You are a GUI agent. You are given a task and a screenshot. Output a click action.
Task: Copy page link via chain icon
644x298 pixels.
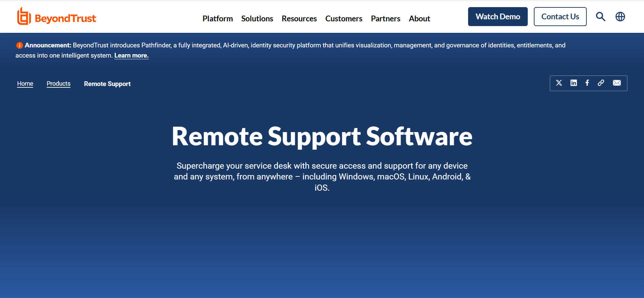tap(601, 83)
